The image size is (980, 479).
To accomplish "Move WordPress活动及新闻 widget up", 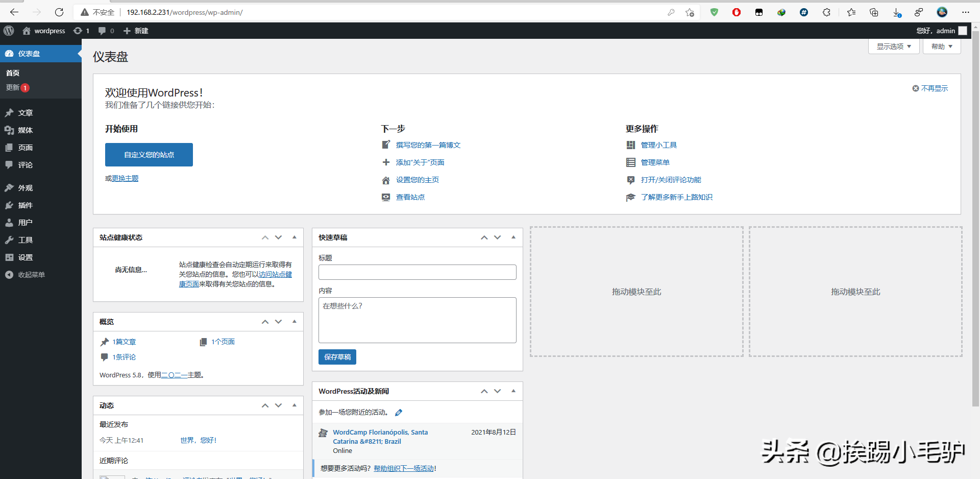I will tap(484, 391).
